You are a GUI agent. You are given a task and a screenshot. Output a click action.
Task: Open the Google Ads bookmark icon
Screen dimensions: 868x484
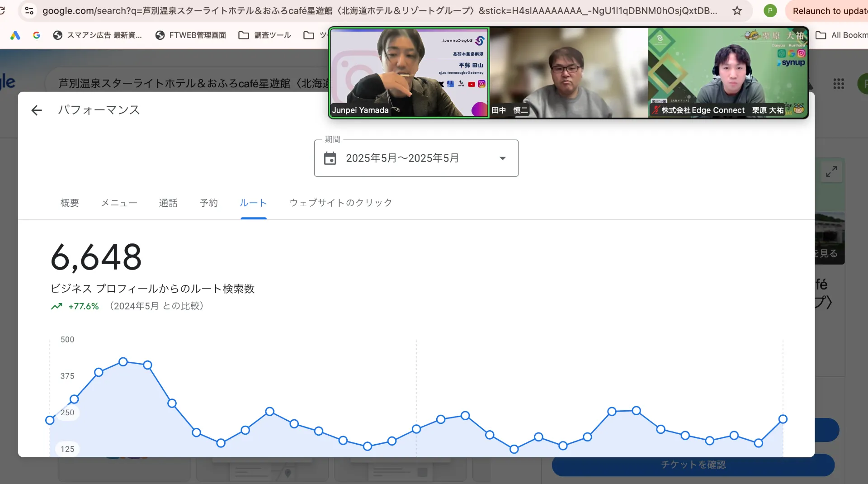(15, 35)
